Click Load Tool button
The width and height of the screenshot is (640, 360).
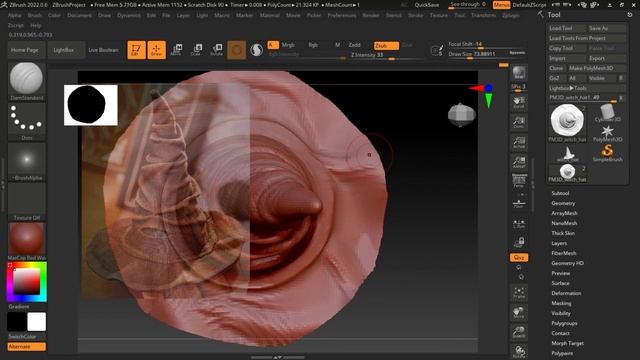click(x=566, y=28)
